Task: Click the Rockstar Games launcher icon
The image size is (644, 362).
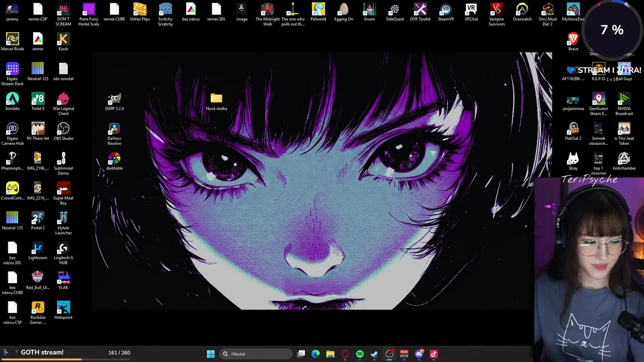Action: point(38,313)
